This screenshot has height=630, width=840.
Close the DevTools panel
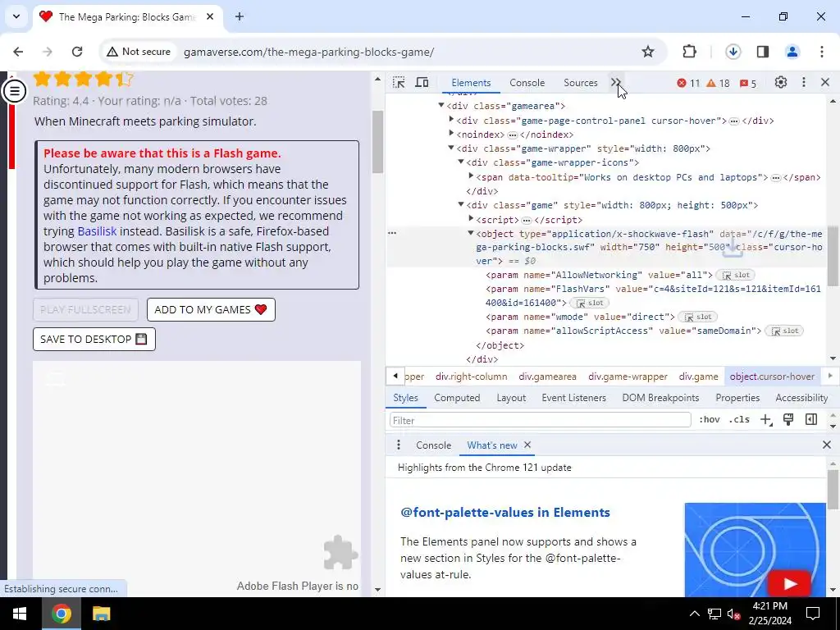pos(825,83)
